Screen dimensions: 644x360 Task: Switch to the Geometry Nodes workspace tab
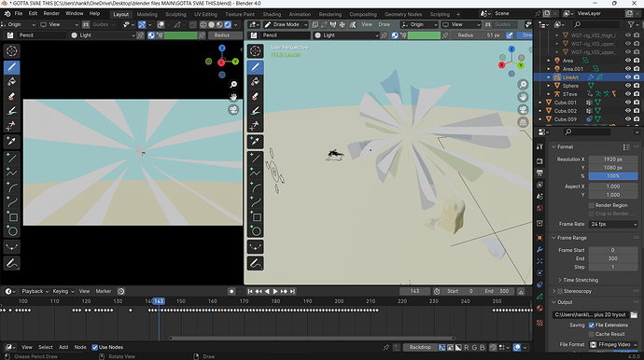pos(403,14)
